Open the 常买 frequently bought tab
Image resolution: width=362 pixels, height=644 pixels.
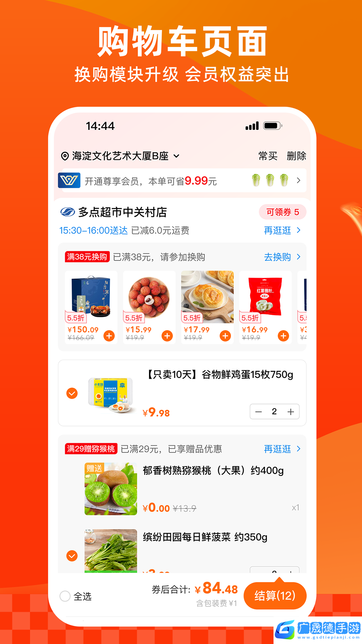(268, 156)
